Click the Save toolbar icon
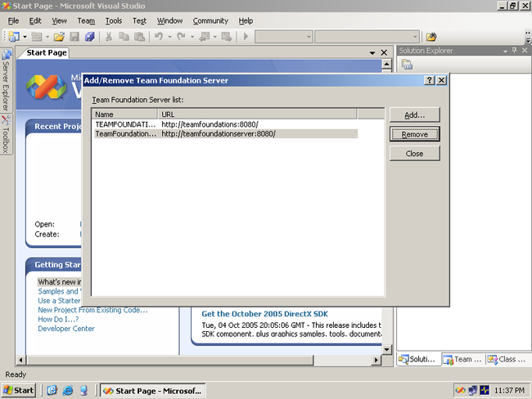Screen dimensions: 532x399 coord(74,36)
